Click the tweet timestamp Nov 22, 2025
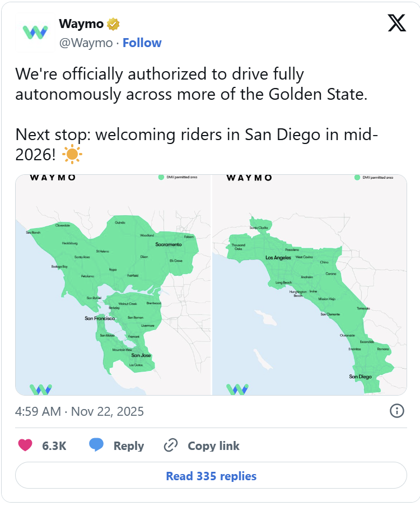This screenshot has height=506, width=420. (80, 411)
